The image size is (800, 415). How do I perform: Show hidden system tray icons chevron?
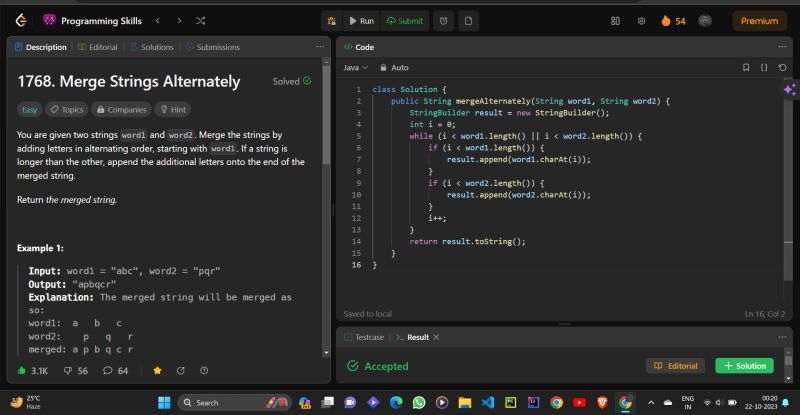pyautogui.click(x=651, y=403)
